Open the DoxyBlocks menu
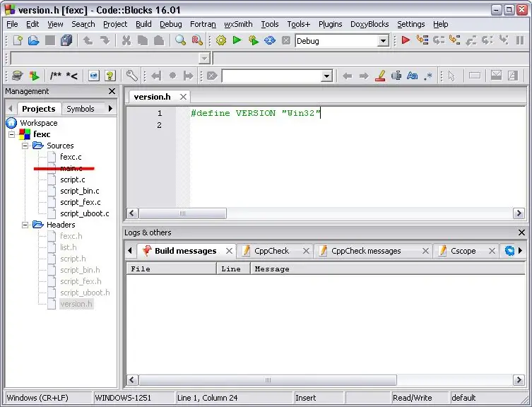The height and width of the screenshot is (407, 532). (370, 24)
